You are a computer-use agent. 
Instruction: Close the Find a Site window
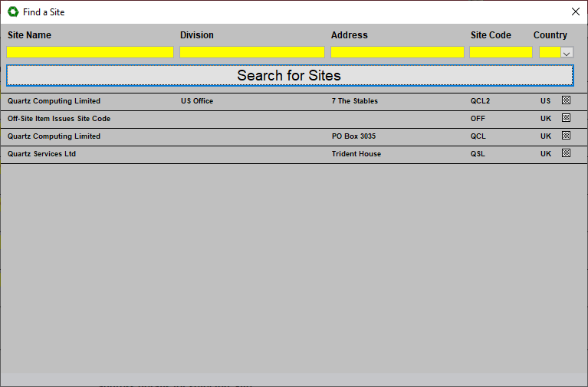pos(576,11)
